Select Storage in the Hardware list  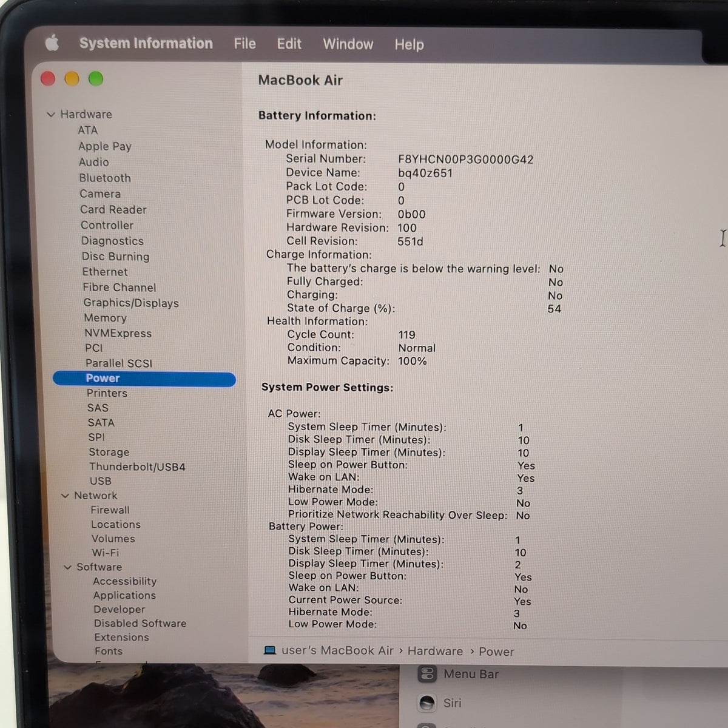pyautogui.click(x=109, y=452)
